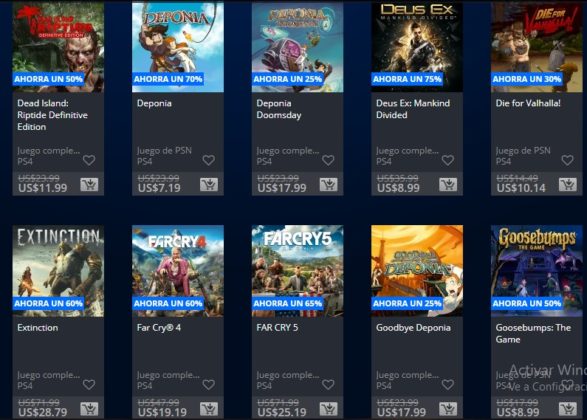Open the FAR CRY 5 title link

(x=277, y=328)
